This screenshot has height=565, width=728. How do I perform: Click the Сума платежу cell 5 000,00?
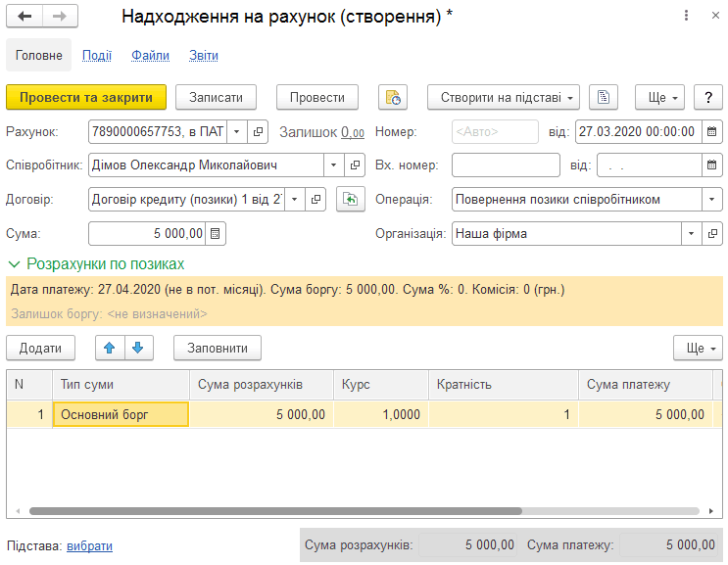pos(646,414)
